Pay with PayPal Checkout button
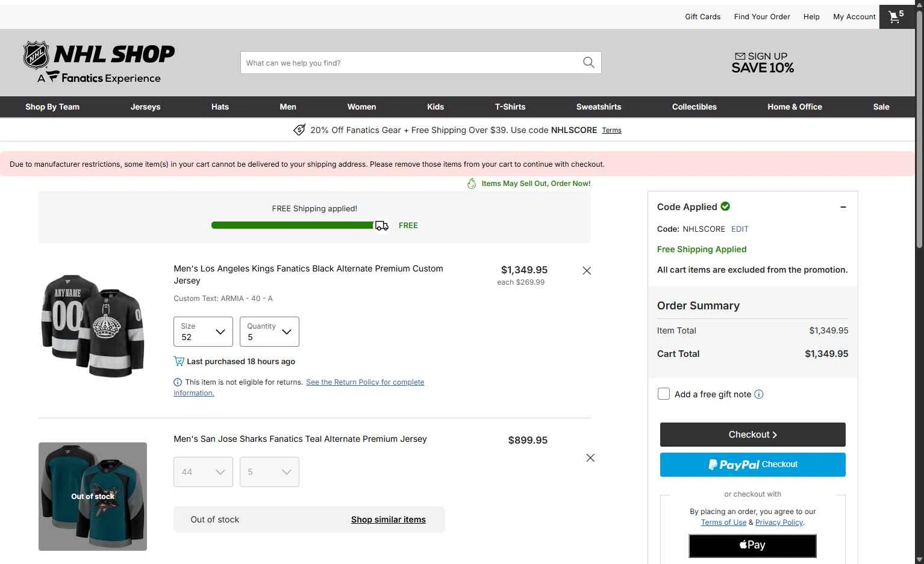This screenshot has height=564, width=924. pos(753,465)
